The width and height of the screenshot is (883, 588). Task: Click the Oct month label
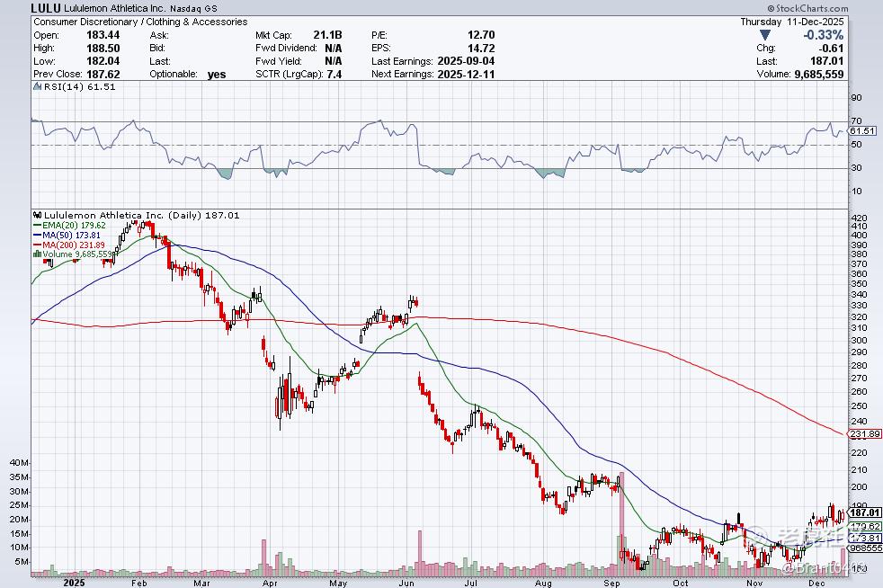click(681, 583)
